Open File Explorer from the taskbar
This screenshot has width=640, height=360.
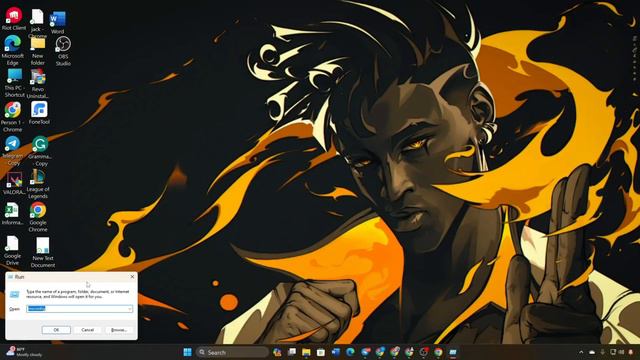pos(306,352)
